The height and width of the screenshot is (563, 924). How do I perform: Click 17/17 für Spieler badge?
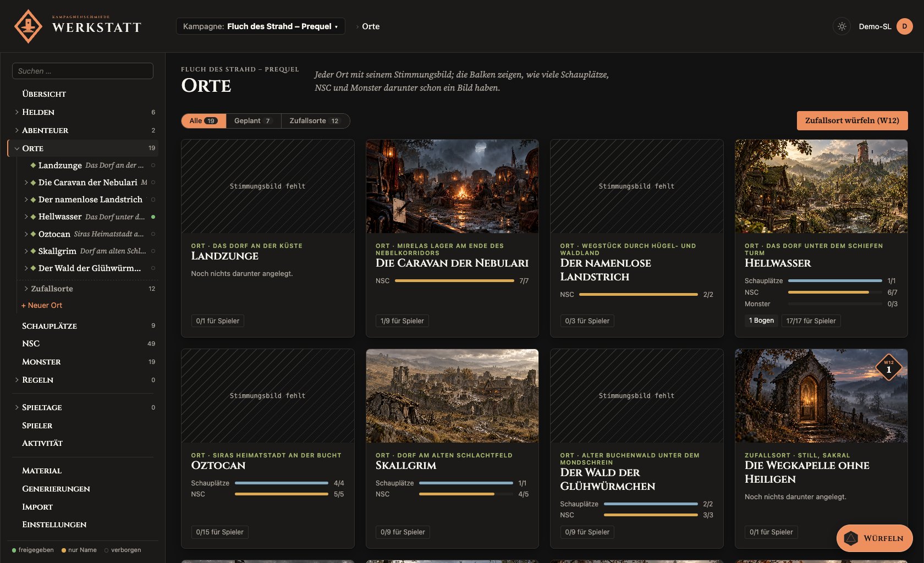pyautogui.click(x=811, y=321)
